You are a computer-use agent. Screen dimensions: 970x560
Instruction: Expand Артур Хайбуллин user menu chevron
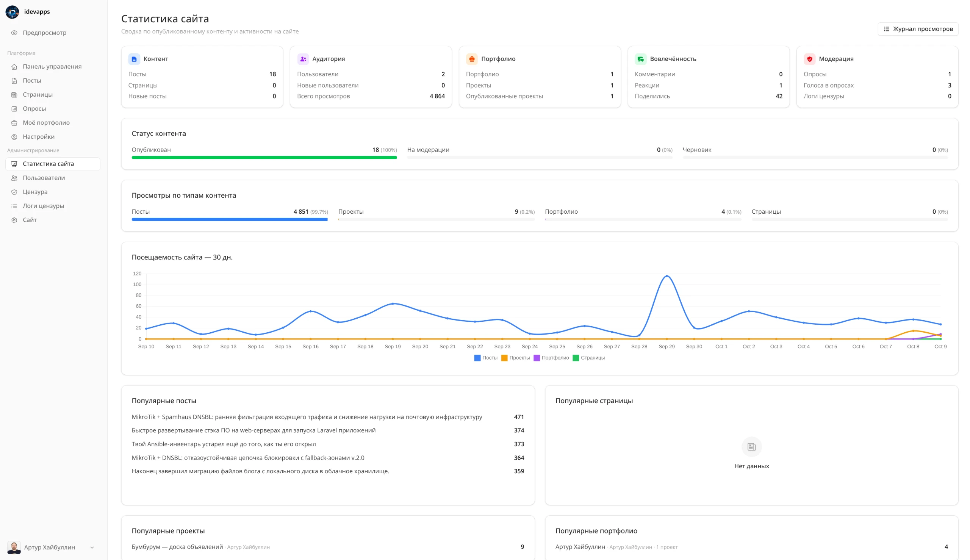[92, 547]
